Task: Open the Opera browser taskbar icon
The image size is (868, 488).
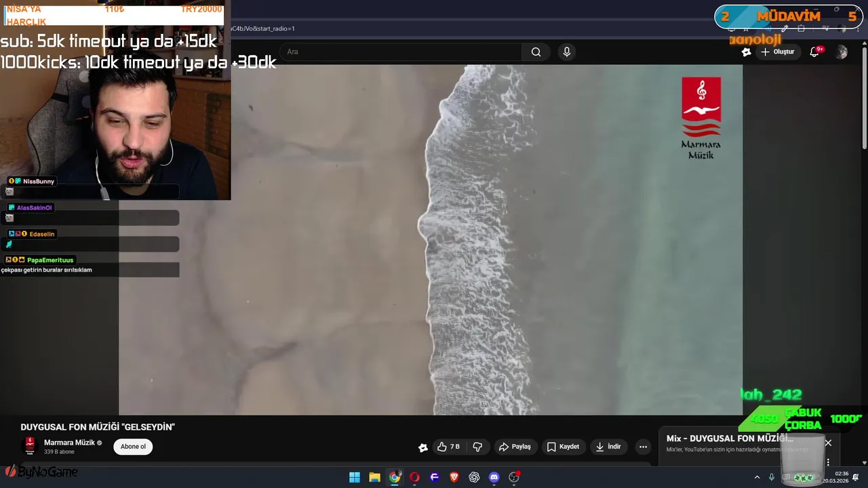Action: (x=414, y=477)
